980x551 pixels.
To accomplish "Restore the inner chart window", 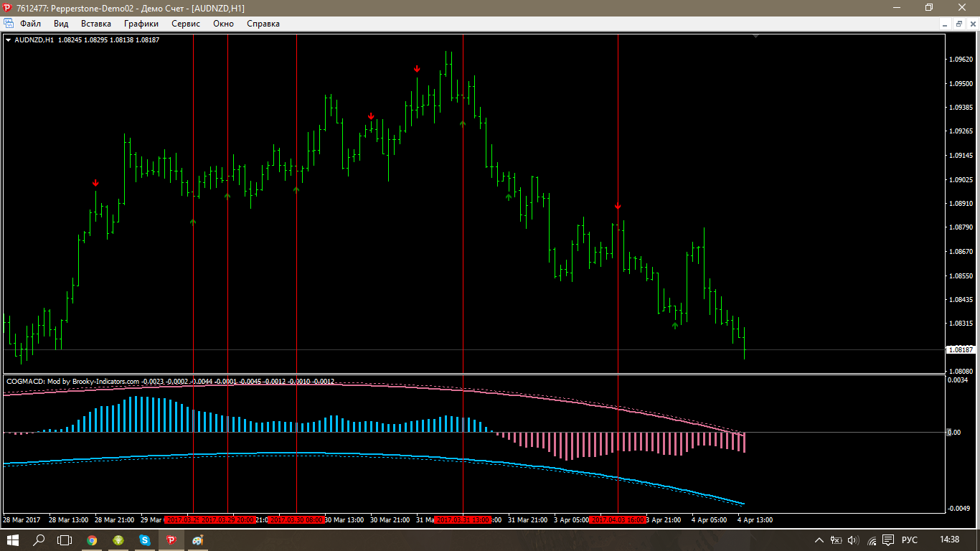I will point(958,24).
